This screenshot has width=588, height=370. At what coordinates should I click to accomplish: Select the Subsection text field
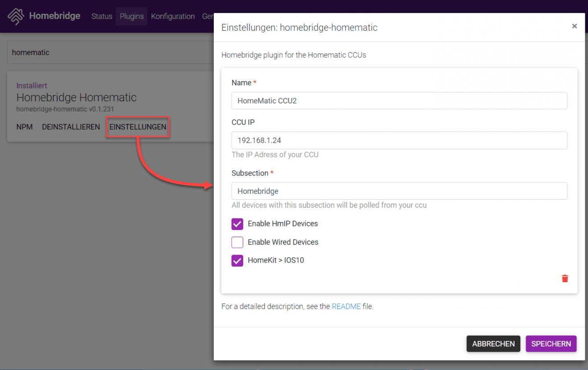click(x=399, y=191)
